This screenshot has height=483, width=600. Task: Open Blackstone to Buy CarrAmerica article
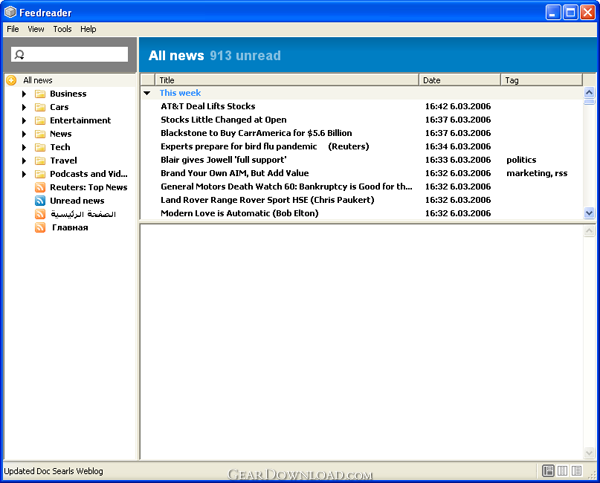coord(256,133)
